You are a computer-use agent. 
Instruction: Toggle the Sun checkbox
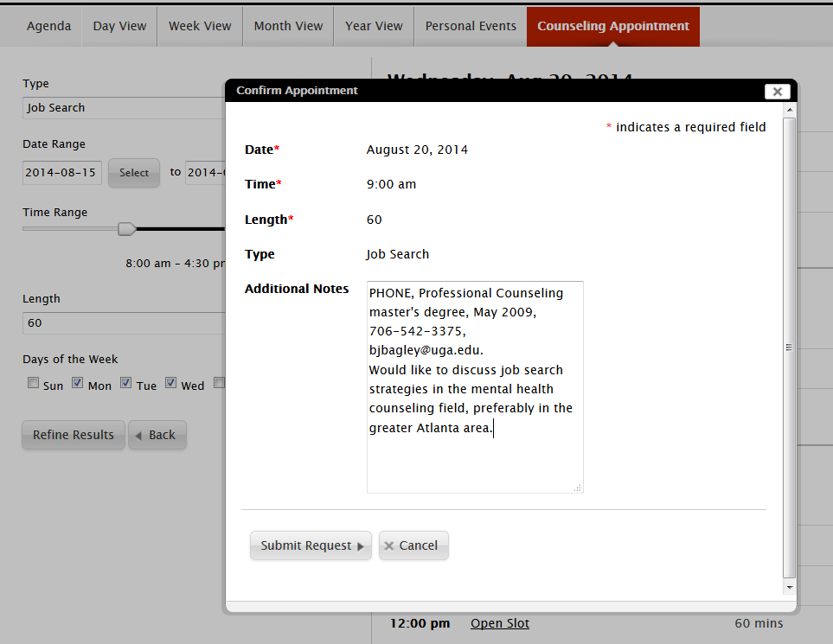coord(34,383)
